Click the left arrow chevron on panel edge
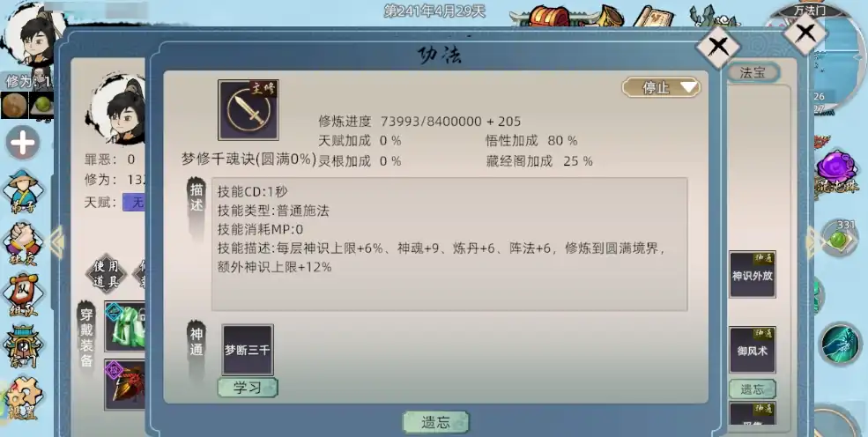The image size is (868, 437). click(x=57, y=241)
